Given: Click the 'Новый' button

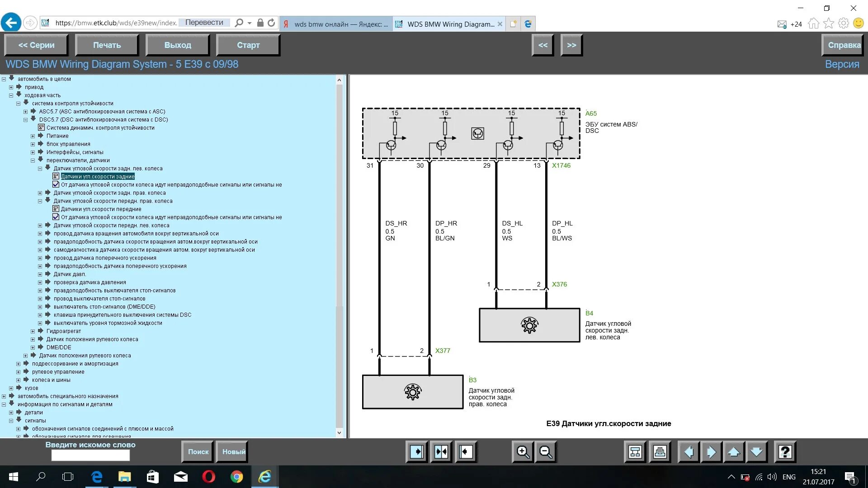Looking at the screenshot, I should pyautogui.click(x=233, y=452).
